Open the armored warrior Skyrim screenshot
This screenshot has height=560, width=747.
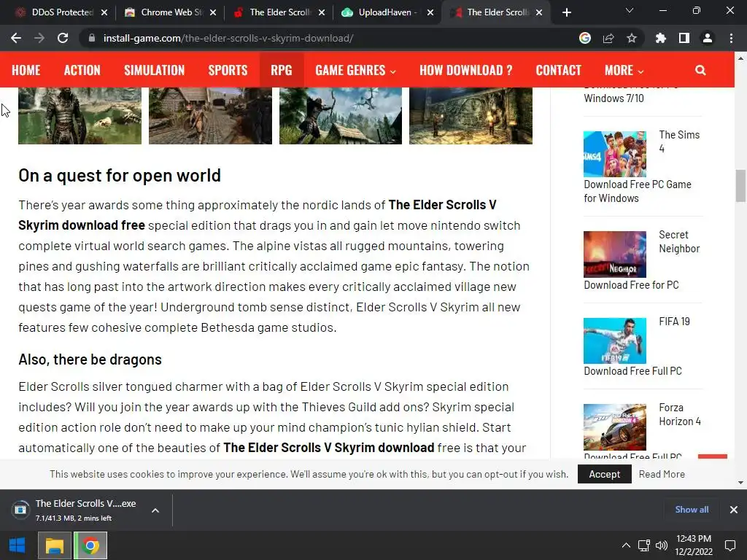80,116
